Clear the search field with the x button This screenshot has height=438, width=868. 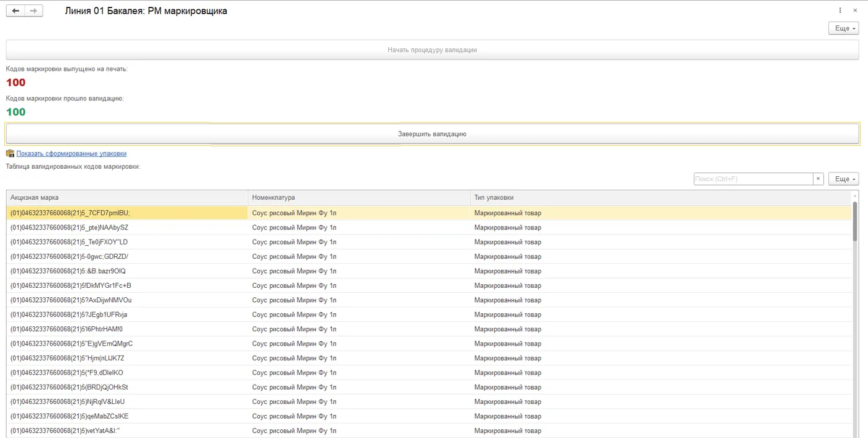pos(818,179)
